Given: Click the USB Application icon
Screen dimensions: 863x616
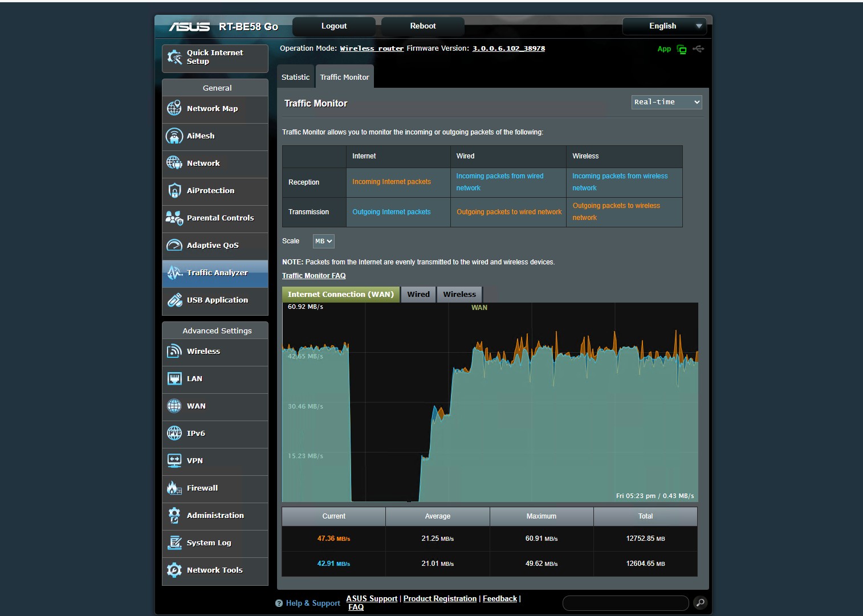Looking at the screenshot, I should (174, 300).
